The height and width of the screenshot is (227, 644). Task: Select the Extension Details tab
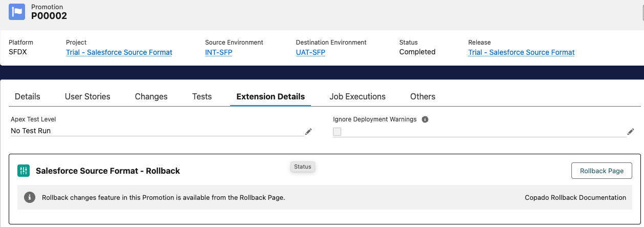[x=271, y=96]
